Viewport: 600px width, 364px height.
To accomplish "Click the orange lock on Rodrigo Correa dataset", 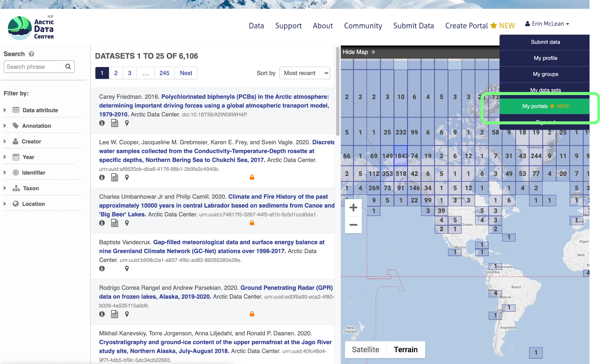I will pos(252,314).
